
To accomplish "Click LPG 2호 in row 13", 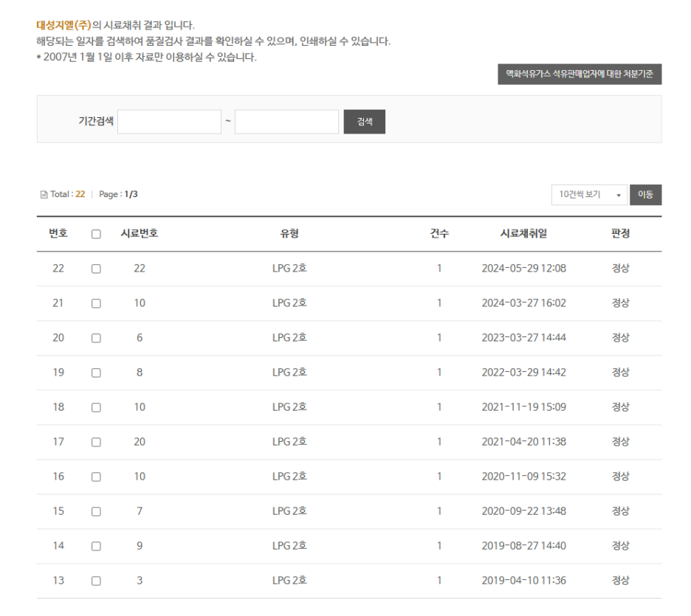I will point(289,581).
